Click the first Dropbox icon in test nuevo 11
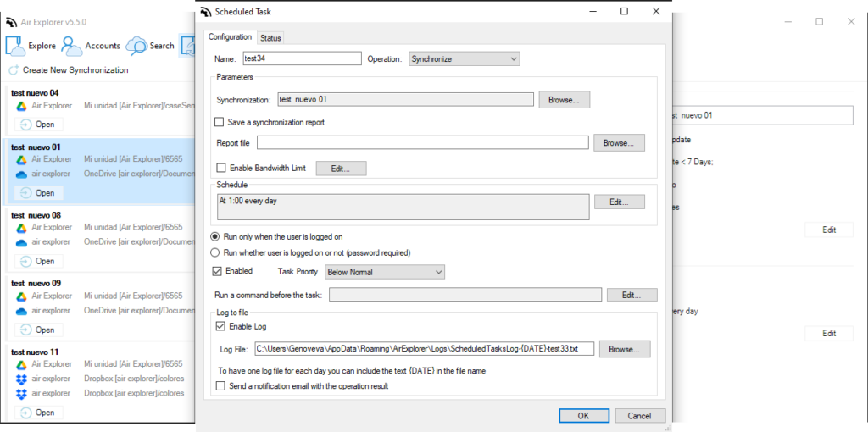This screenshot has width=868, height=432. [21, 379]
